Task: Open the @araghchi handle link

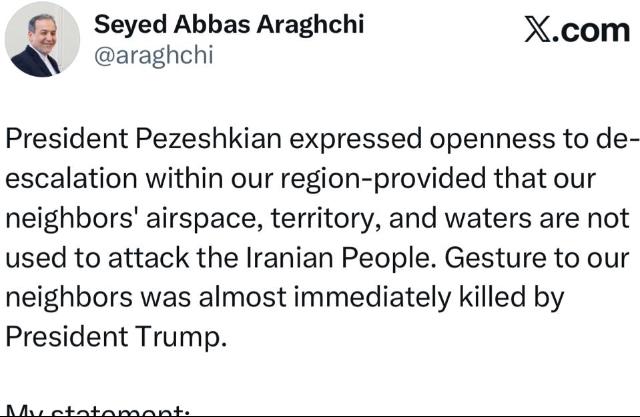Action: tap(153, 55)
